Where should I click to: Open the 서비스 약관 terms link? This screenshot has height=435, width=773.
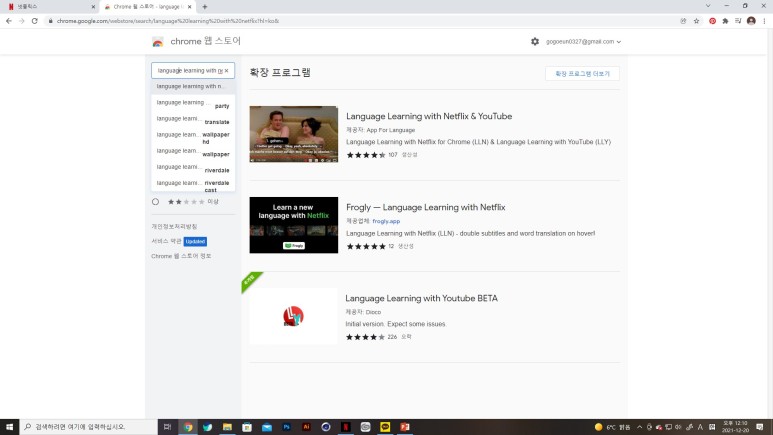(166, 241)
